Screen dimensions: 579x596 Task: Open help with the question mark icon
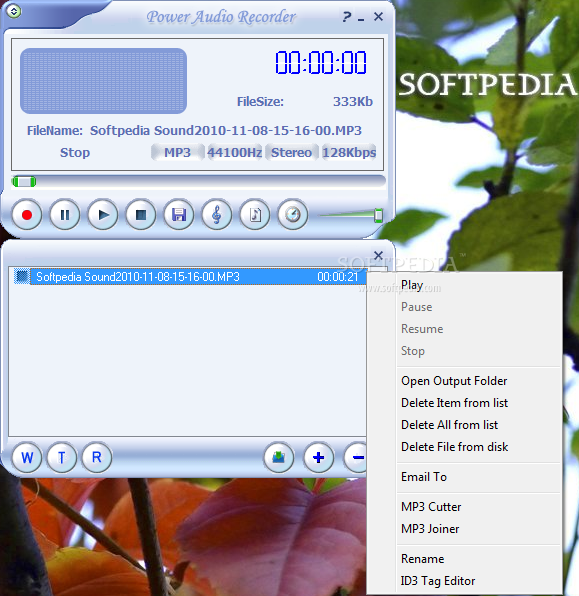[346, 17]
